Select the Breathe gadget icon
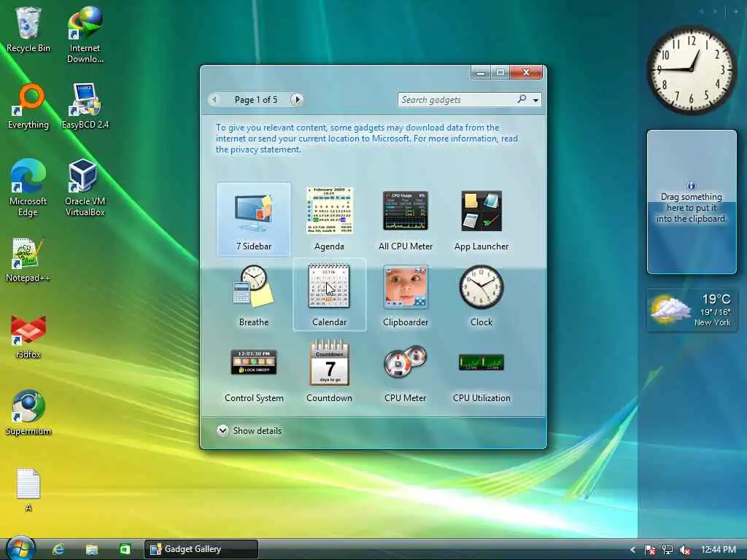This screenshot has width=747, height=560. [x=253, y=286]
